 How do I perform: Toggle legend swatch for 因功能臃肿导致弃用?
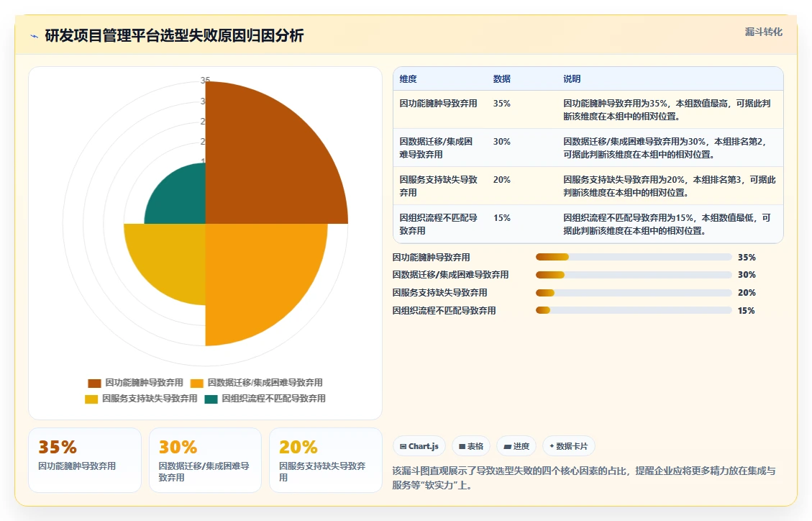94,384
